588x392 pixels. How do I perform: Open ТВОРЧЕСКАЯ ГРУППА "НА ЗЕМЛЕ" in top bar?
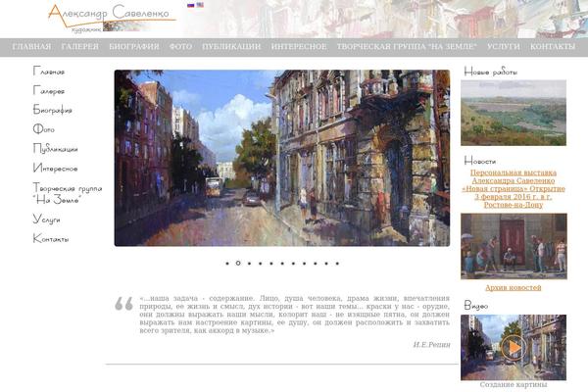[407, 47]
